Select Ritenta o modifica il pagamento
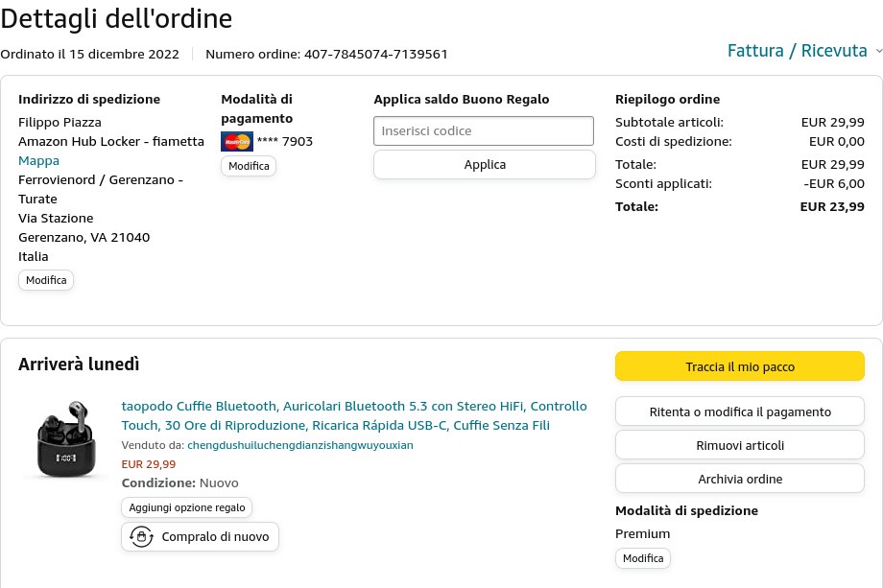The width and height of the screenshot is (883, 588). coord(739,412)
